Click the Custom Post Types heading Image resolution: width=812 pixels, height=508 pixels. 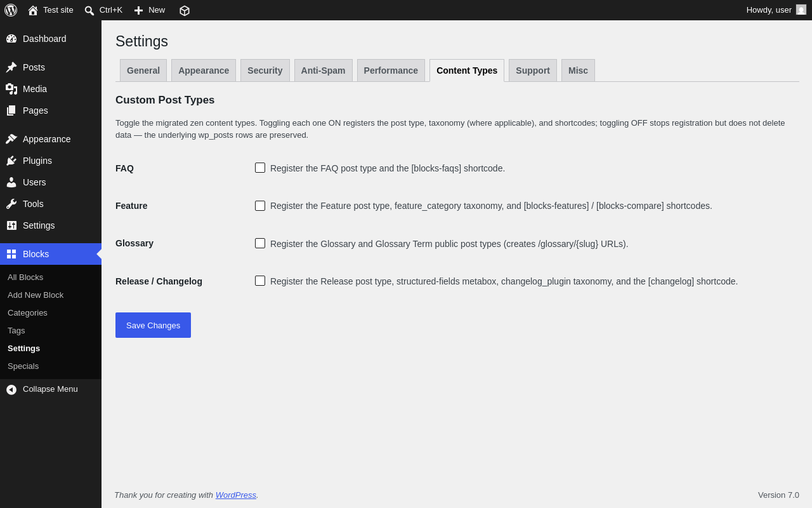point(165,100)
